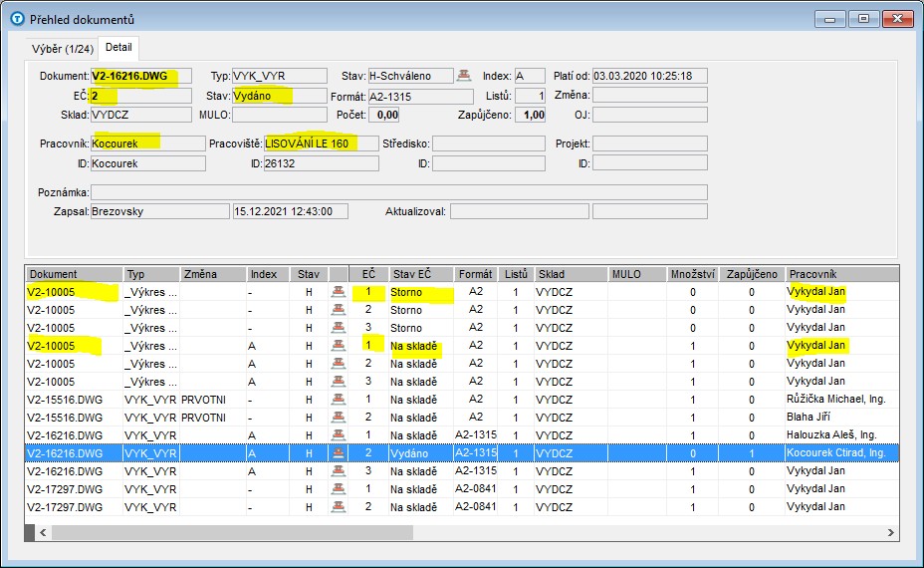Click stamp icon in V2-10005 index A EČ 3 row
924x568 pixels.
click(339, 382)
